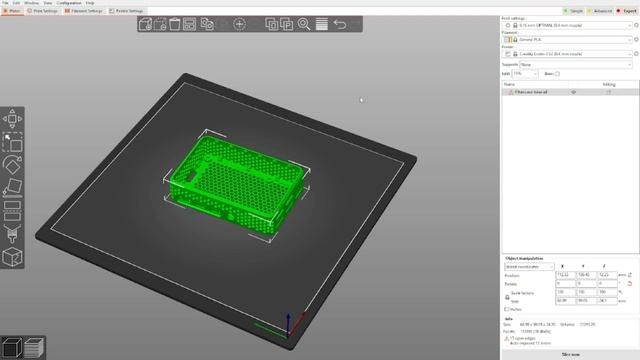This screenshot has width=640, height=360.
Task: Select the Seam painting cube tool
Action: pos(12,257)
